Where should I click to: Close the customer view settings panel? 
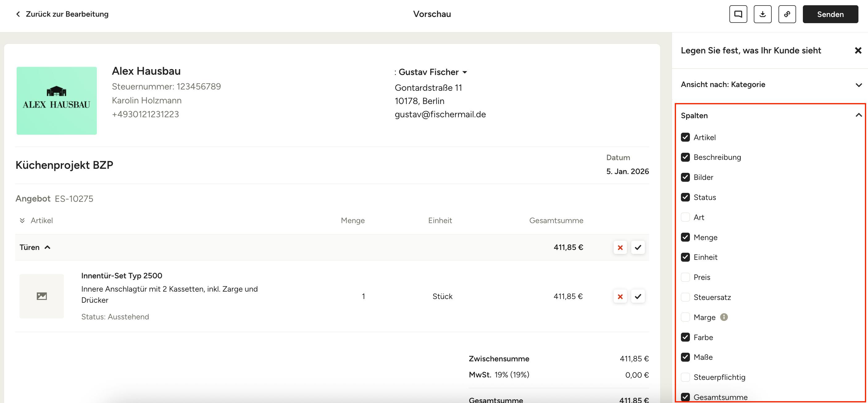[x=858, y=51]
